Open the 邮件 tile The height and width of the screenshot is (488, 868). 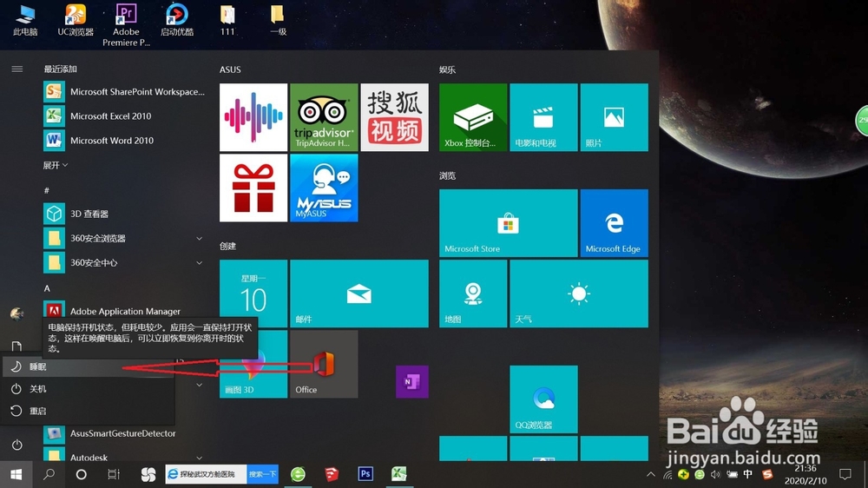pos(359,293)
